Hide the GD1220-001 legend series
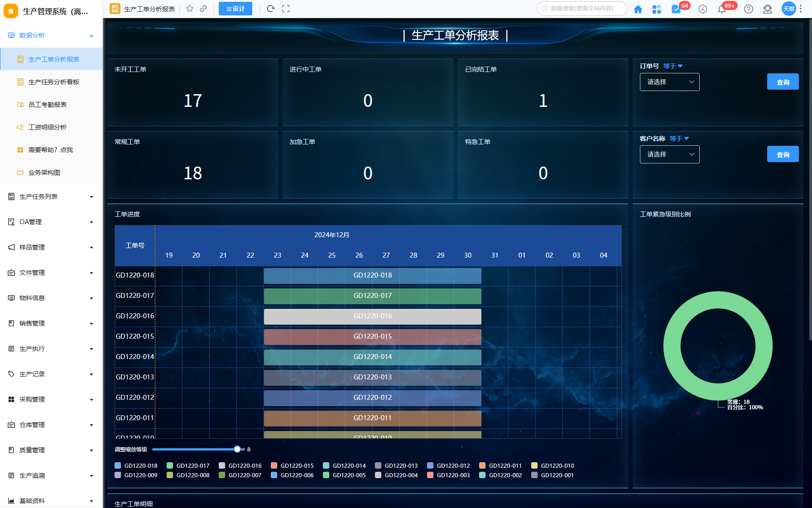The image size is (812, 508). (x=553, y=475)
